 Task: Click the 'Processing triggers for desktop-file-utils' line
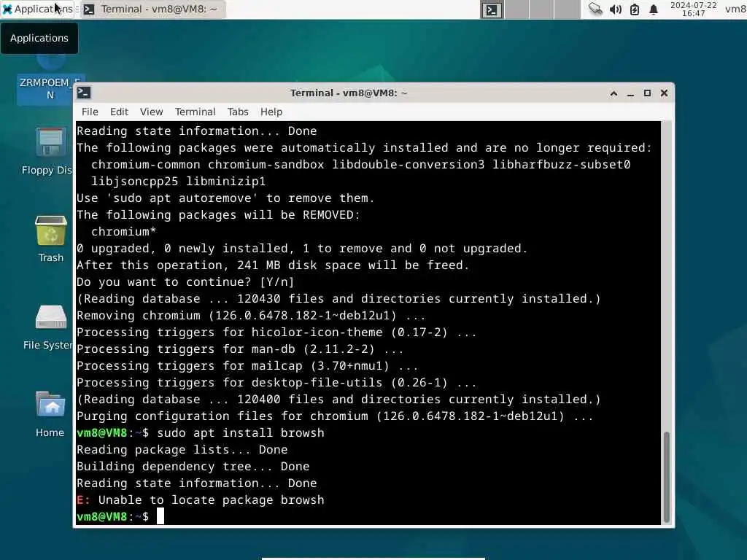click(276, 383)
